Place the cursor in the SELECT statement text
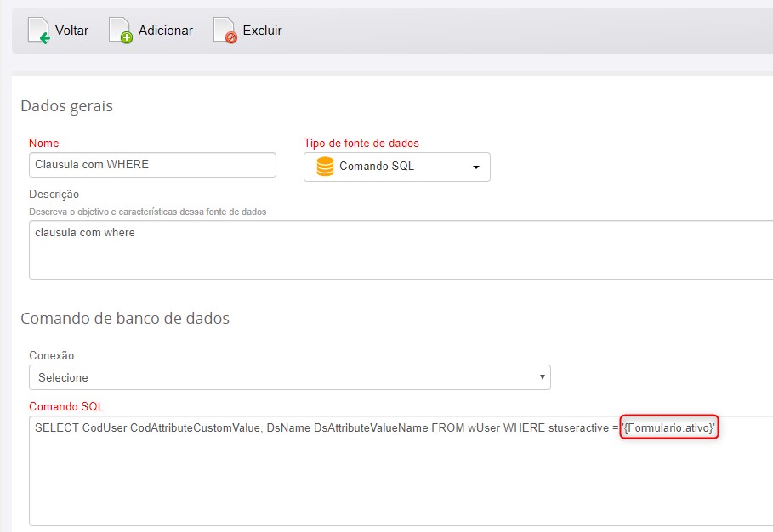Image resolution: width=773 pixels, height=532 pixels. click(323, 428)
